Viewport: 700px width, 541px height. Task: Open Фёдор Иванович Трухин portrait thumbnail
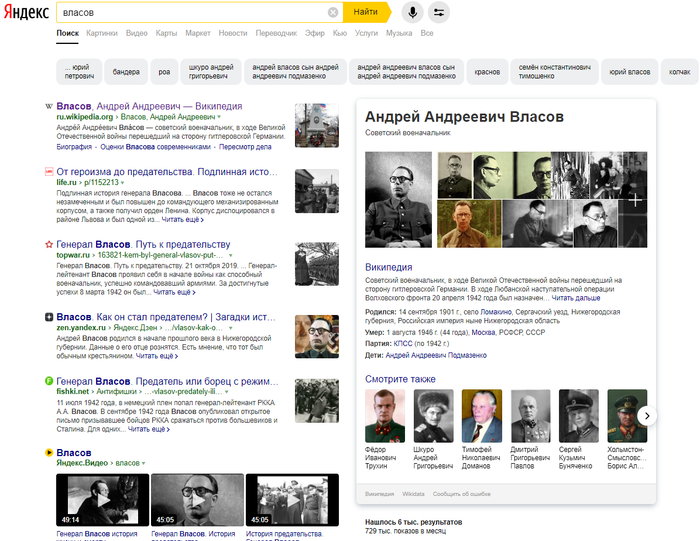[x=385, y=415]
